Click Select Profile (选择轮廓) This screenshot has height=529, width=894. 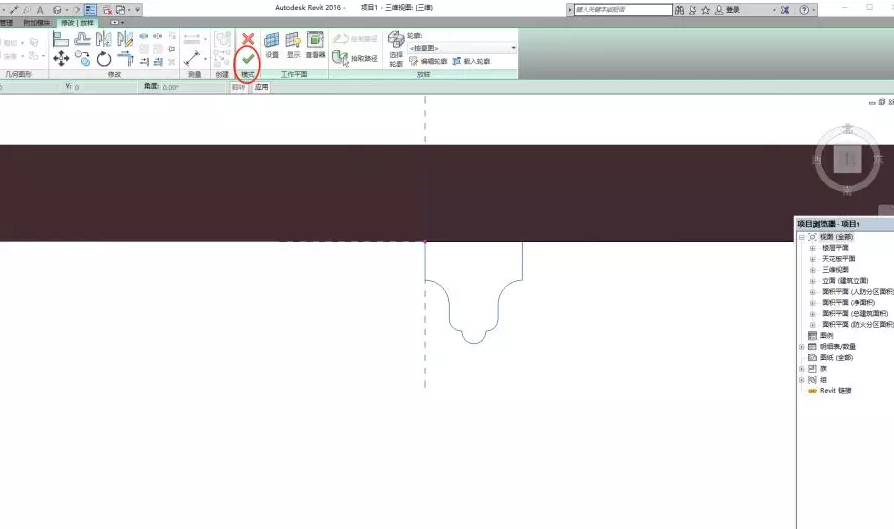tap(396, 50)
